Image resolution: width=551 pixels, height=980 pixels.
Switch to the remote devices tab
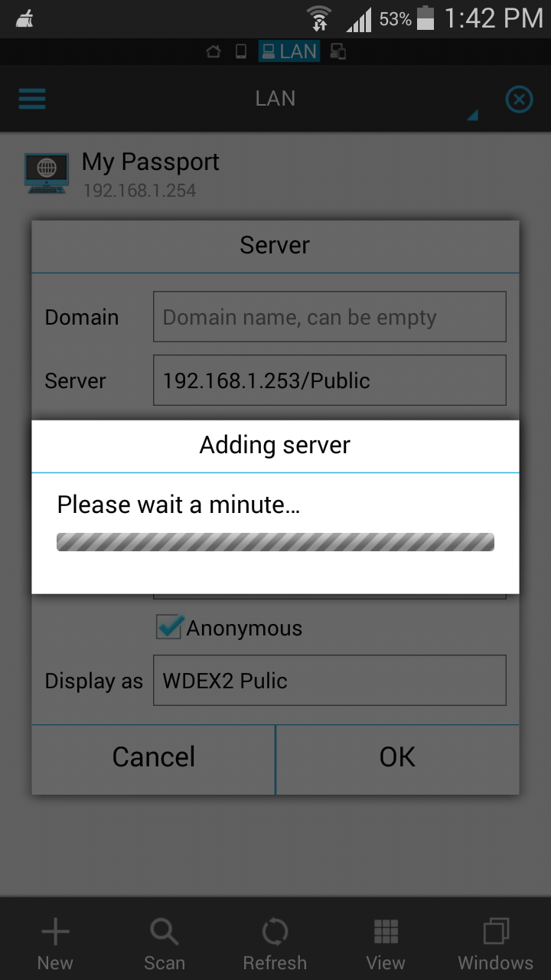tap(337, 51)
